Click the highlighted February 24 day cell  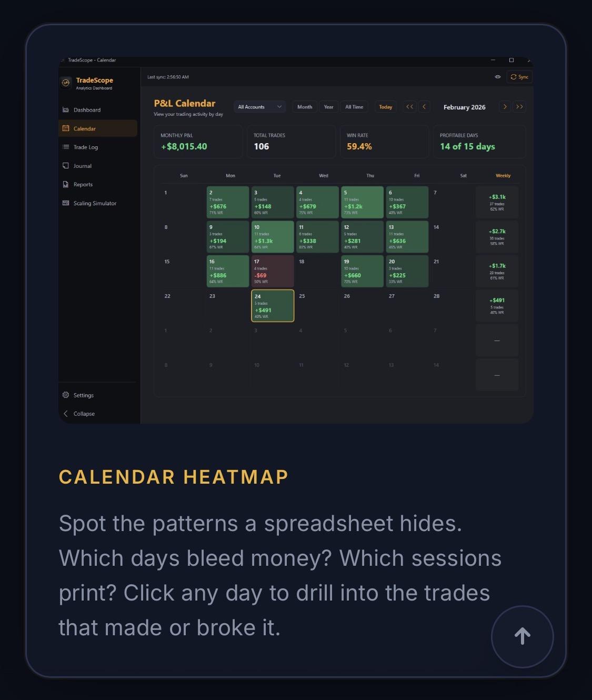pos(273,306)
